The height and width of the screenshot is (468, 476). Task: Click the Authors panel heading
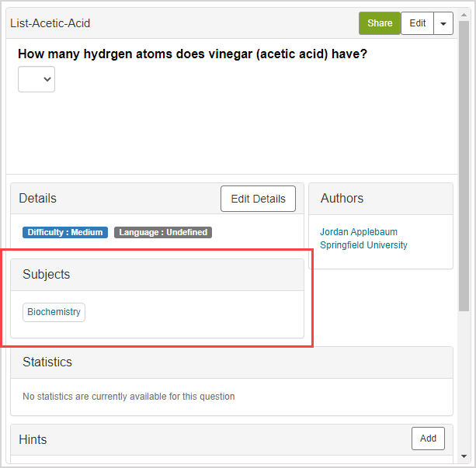342,199
